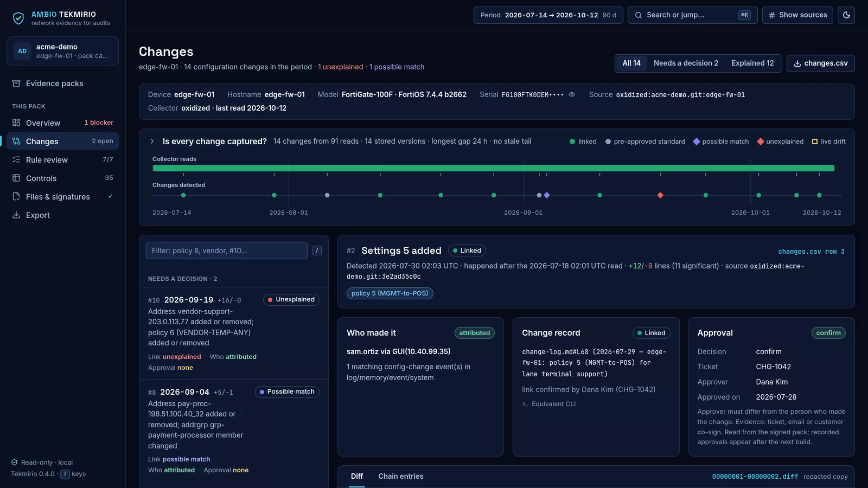Open the Changes section

[x=62, y=142]
